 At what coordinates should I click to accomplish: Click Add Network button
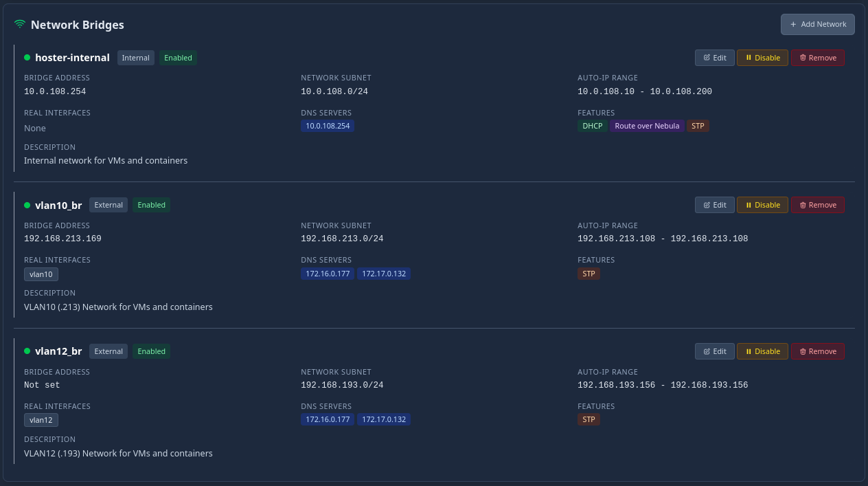tap(817, 24)
